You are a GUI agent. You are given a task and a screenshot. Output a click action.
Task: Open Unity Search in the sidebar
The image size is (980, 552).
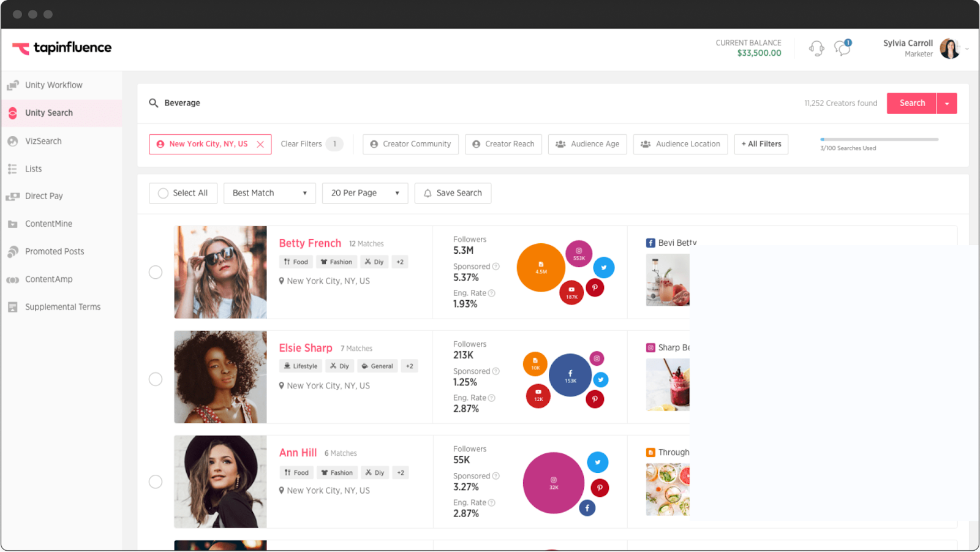point(61,113)
